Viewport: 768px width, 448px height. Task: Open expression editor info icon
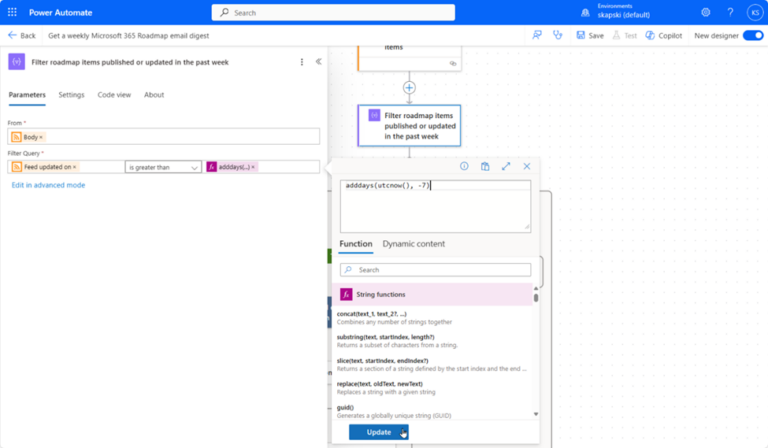464,166
